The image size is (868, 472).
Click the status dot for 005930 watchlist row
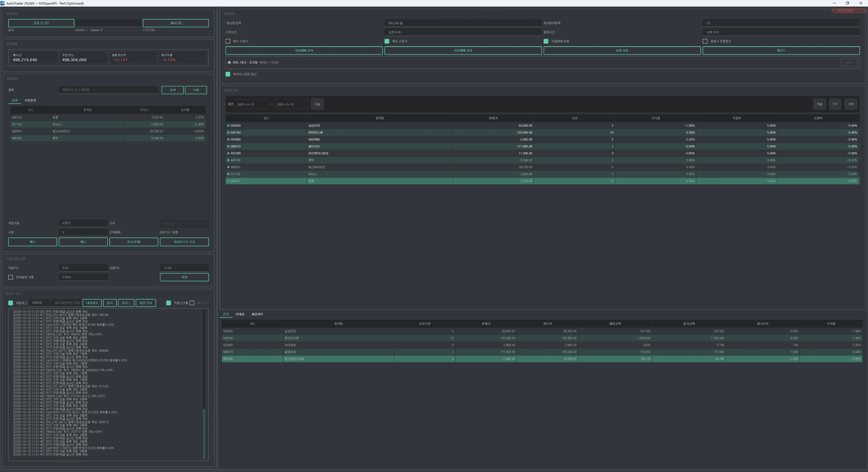(228, 126)
